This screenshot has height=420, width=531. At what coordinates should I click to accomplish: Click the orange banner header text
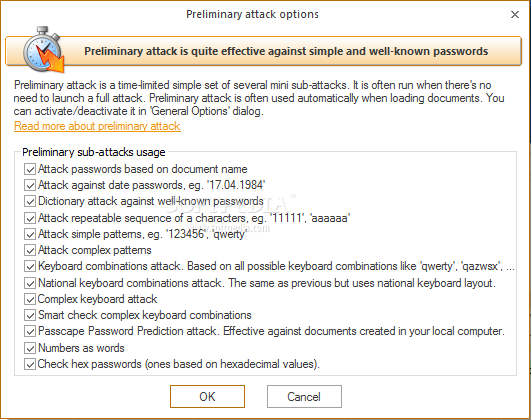coord(286,51)
